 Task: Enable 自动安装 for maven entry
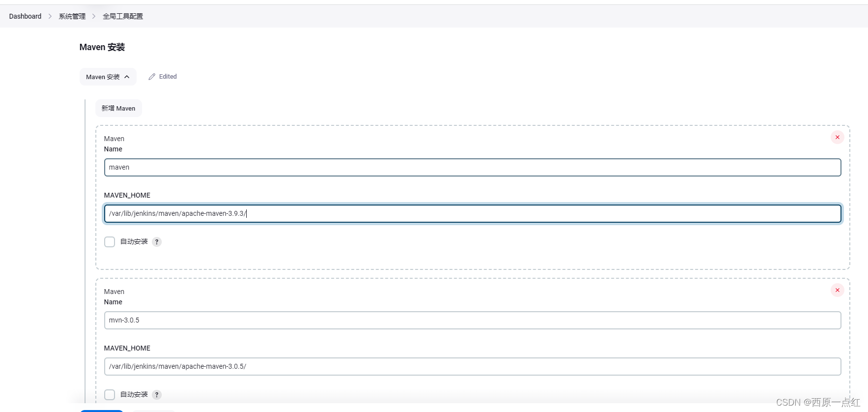pos(110,242)
